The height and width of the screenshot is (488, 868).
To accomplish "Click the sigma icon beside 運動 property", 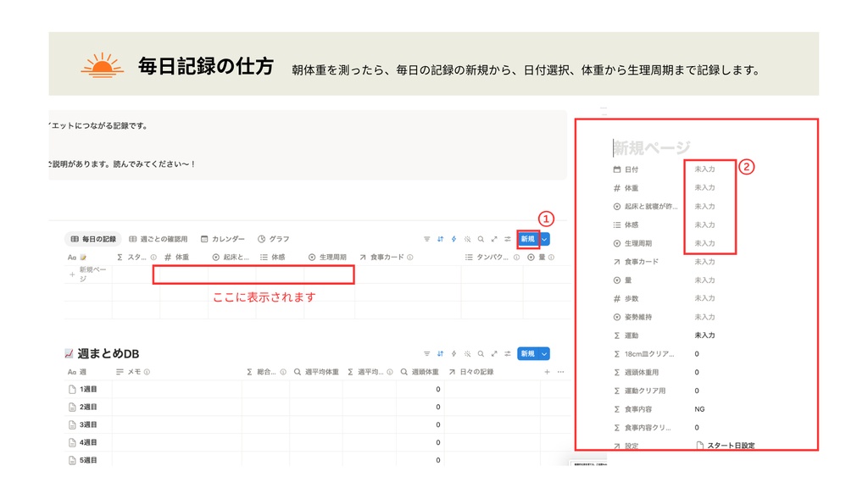I will click(x=617, y=335).
